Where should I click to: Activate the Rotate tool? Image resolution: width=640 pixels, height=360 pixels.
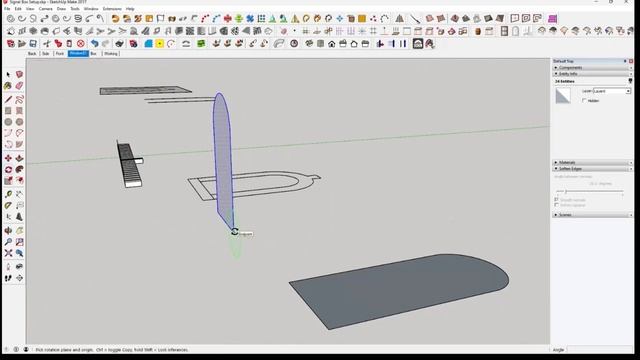click(8, 170)
